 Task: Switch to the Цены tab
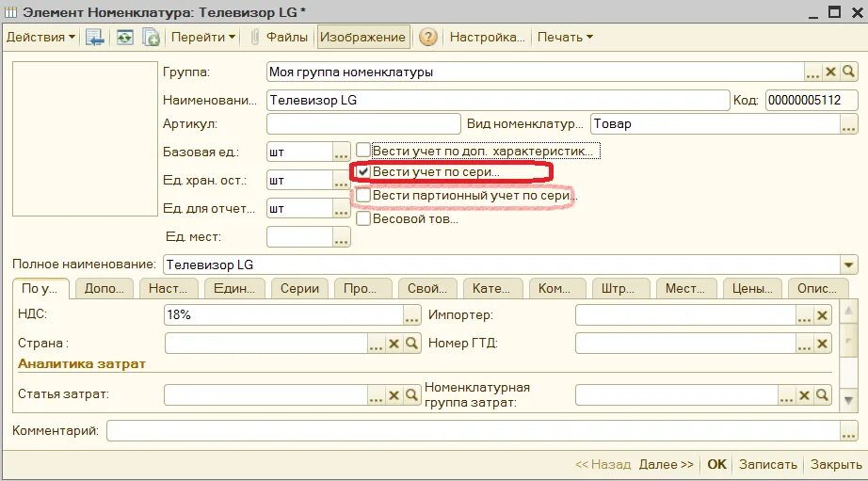(x=752, y=288)
